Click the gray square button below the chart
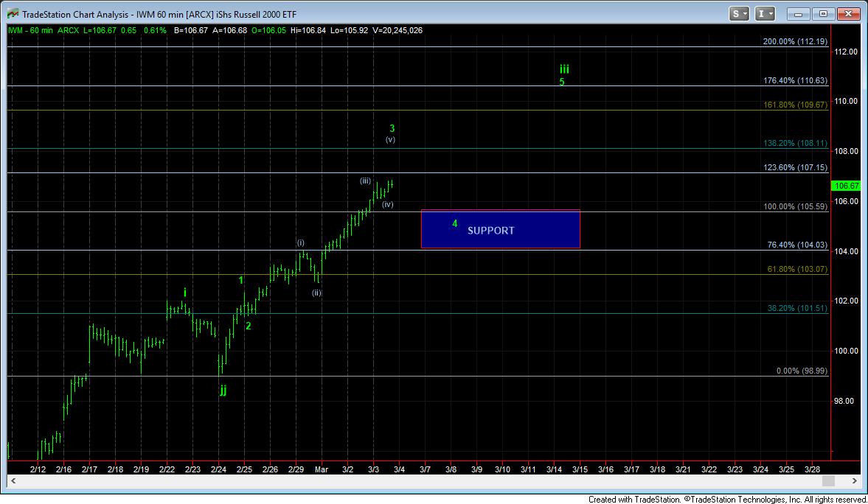The width and height of the screenshot is (868, 504). (828, 481)
